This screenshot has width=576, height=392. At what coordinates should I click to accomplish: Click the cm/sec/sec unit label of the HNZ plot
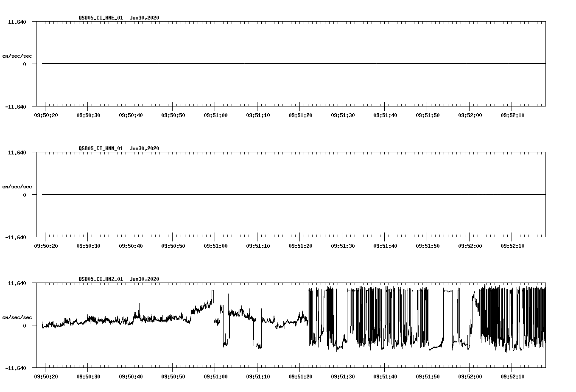pyautogui.click(x=17, y=317)
